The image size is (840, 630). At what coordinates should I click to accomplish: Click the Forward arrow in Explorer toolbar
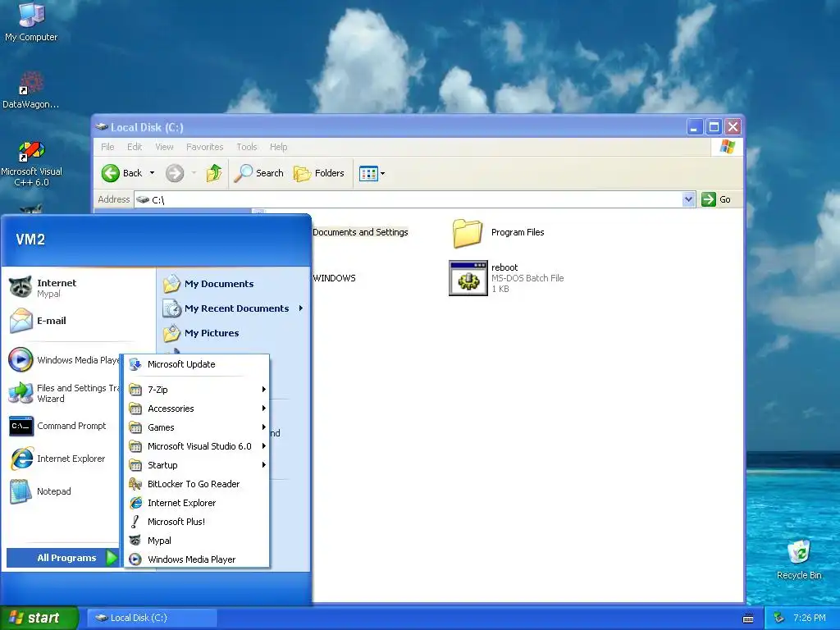(x=175, y=173)
